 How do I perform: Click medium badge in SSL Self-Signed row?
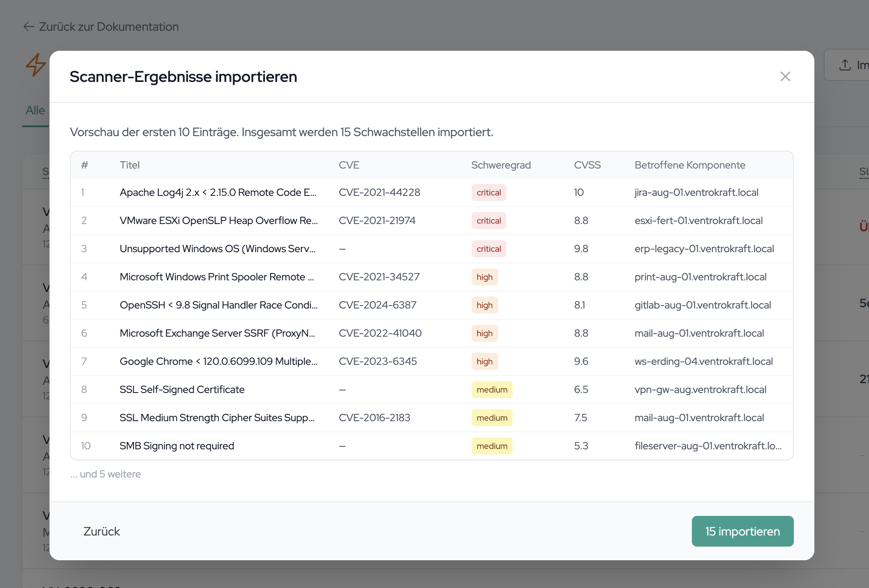492,390
